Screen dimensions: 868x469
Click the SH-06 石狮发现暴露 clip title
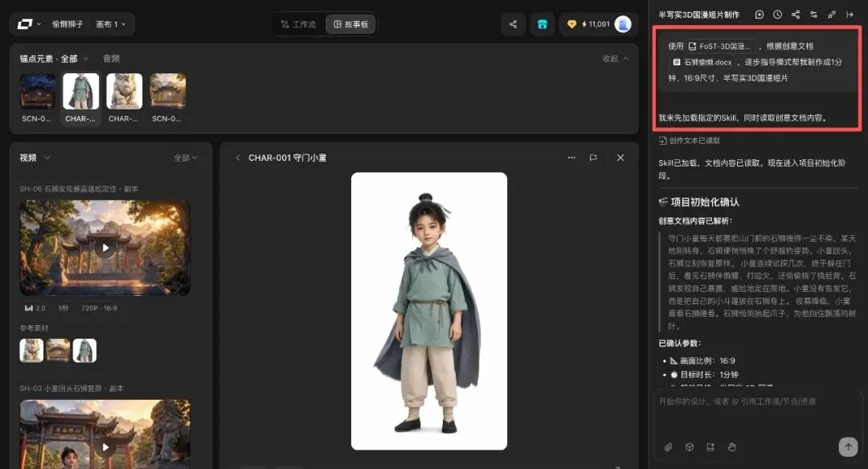(x=79, y=189)
